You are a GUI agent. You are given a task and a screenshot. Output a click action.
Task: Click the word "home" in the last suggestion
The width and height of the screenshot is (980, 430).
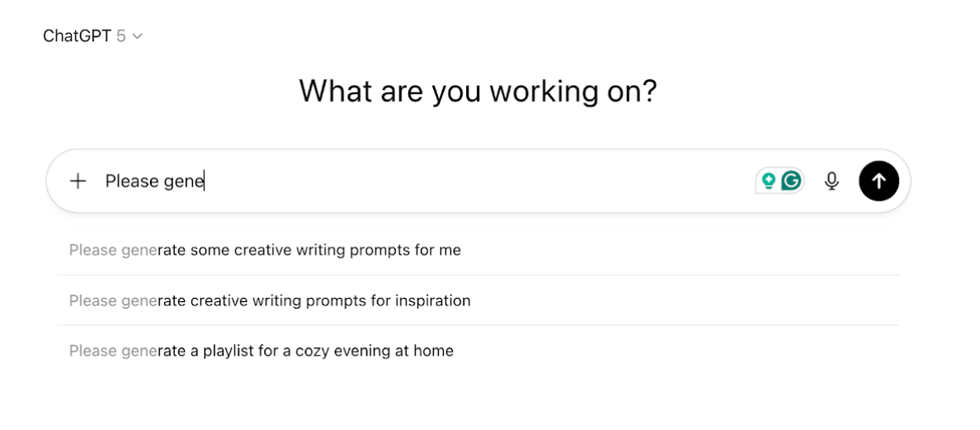433,351
